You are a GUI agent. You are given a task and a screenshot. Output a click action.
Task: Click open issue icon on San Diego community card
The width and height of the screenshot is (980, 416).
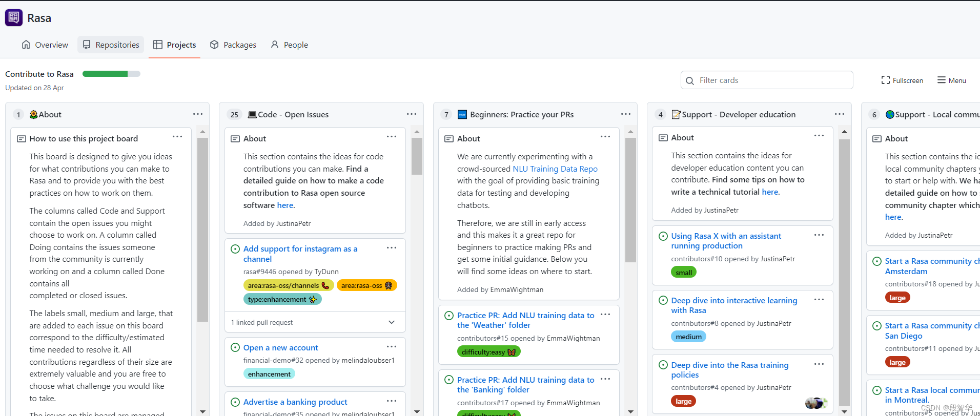point(877,326)
